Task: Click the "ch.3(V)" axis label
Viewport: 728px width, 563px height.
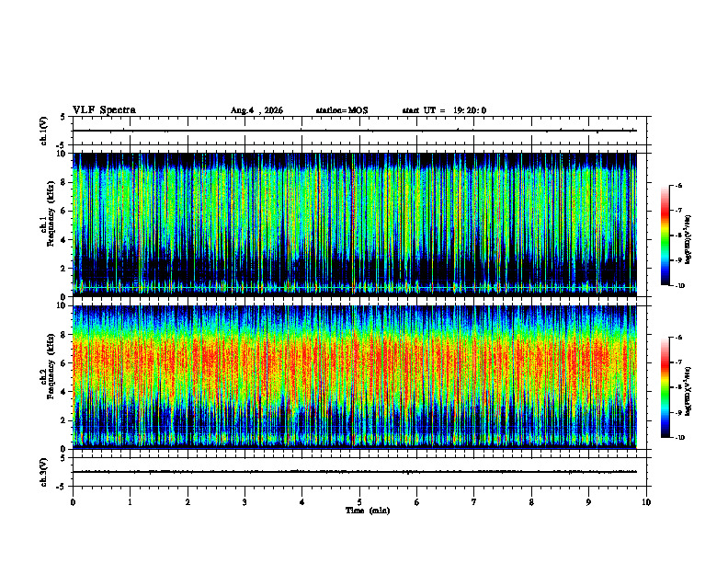Action: pyautogui.click(x=44, y=472)
